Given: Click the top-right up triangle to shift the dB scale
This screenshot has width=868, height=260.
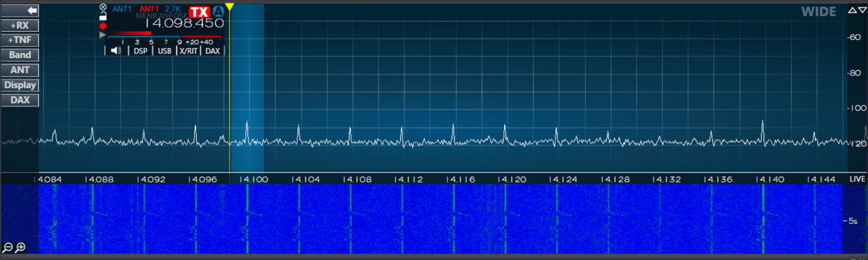Looking at the screenshot, I should tap(852, 11).
